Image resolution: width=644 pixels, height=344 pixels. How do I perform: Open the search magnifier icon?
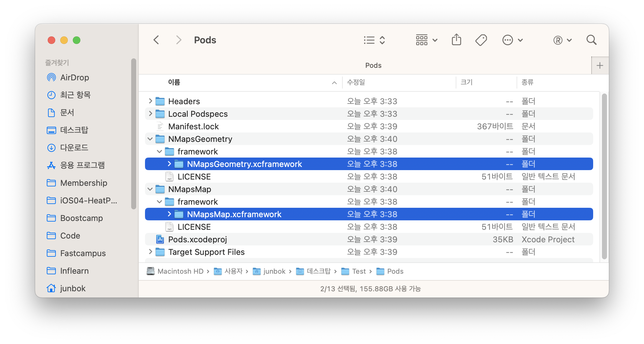pyautogui.click(x=591, y=40)
